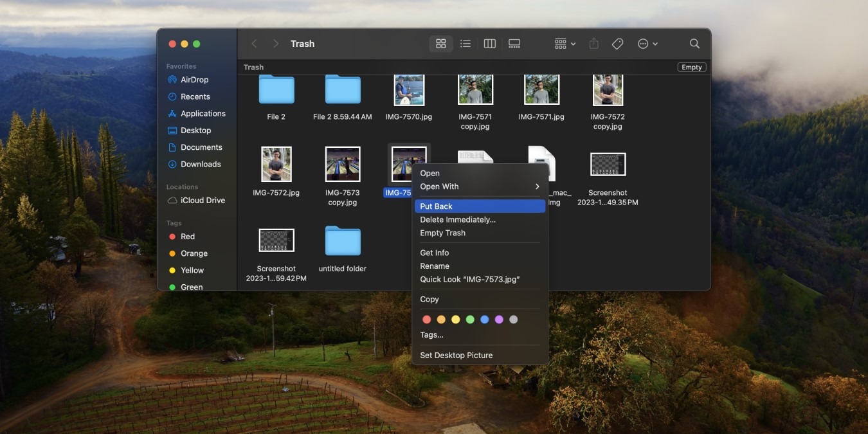The height and width of the screenshot is (434, 868).
Task: Apply the green tag swatch in the context menu
Action: (470, 319)
